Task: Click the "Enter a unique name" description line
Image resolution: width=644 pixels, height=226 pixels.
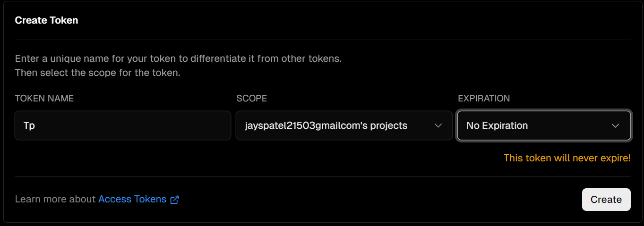Action: (x=178, y=59)
